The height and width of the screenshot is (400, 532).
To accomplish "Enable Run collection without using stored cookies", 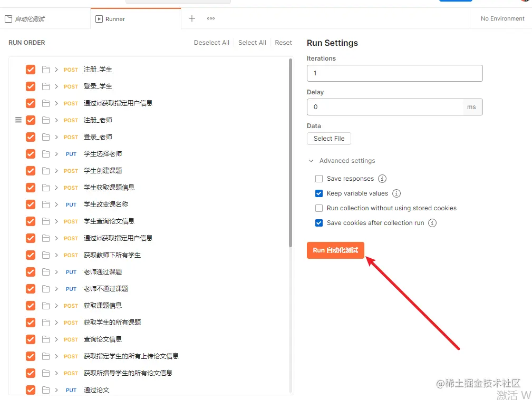I will tap(319, 208).
